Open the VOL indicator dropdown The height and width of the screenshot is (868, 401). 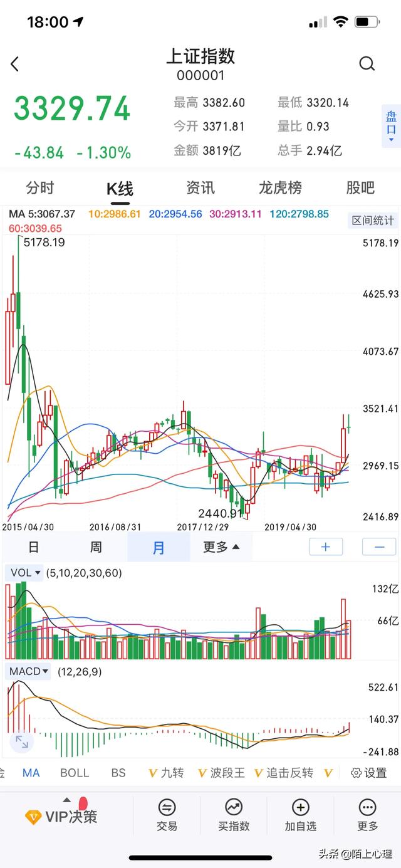point(25,573)
